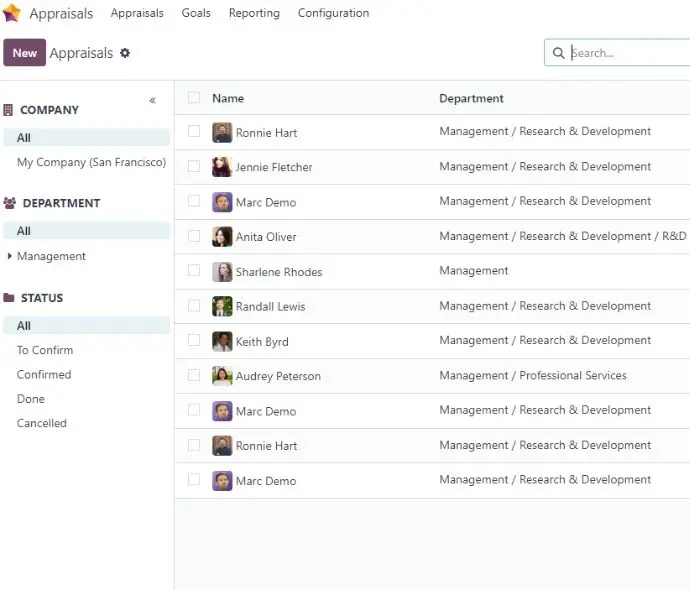Click the Status folder icon
This screenshot has height=590, width=690.
coord(9,297)
